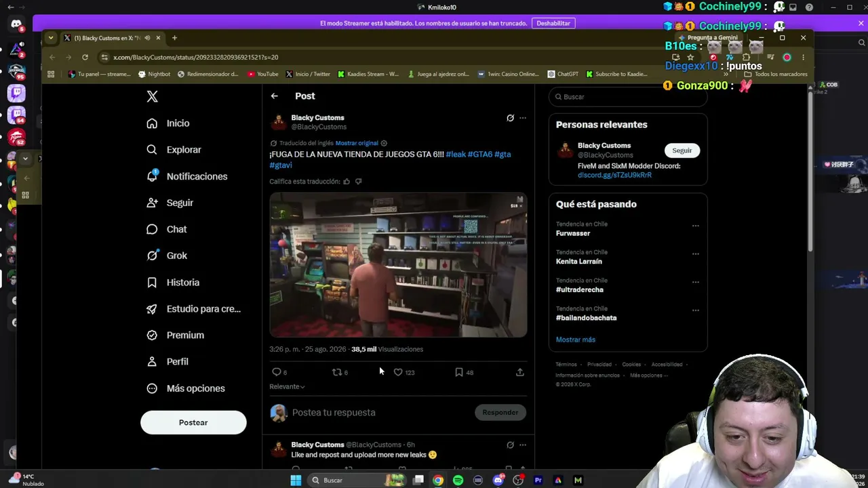
Task: Open Adobe Premiere Pro from taskbar
Action: coord(538,480)
